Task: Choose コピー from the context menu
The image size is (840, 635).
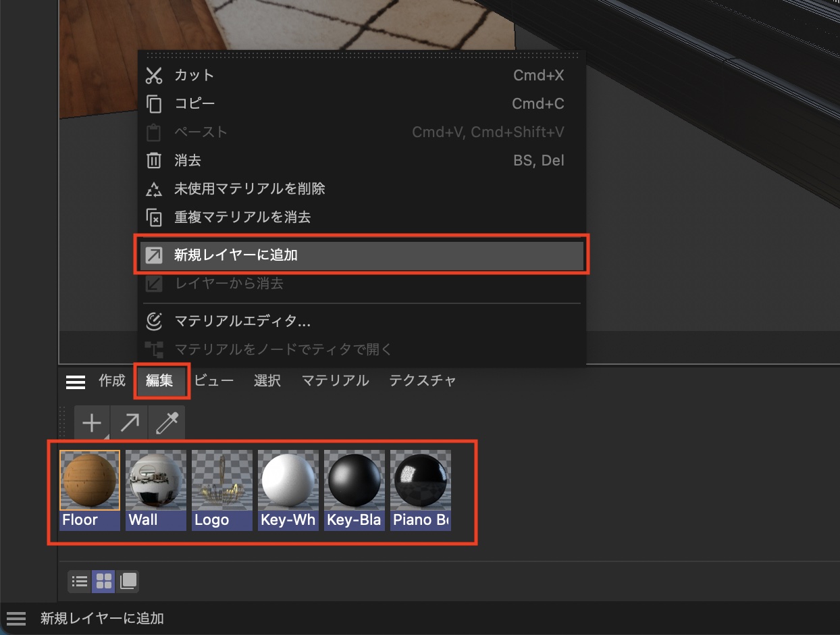Action: 194,103
